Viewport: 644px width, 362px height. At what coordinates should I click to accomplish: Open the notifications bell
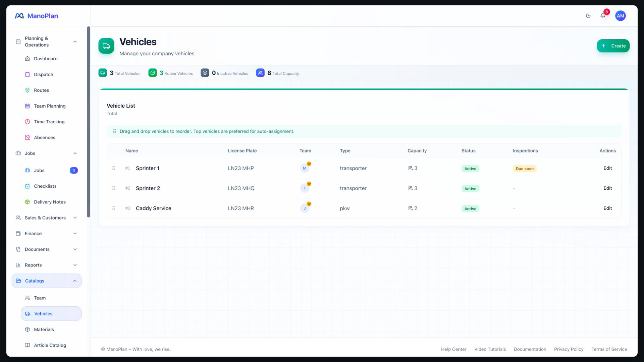click(603, 16)
